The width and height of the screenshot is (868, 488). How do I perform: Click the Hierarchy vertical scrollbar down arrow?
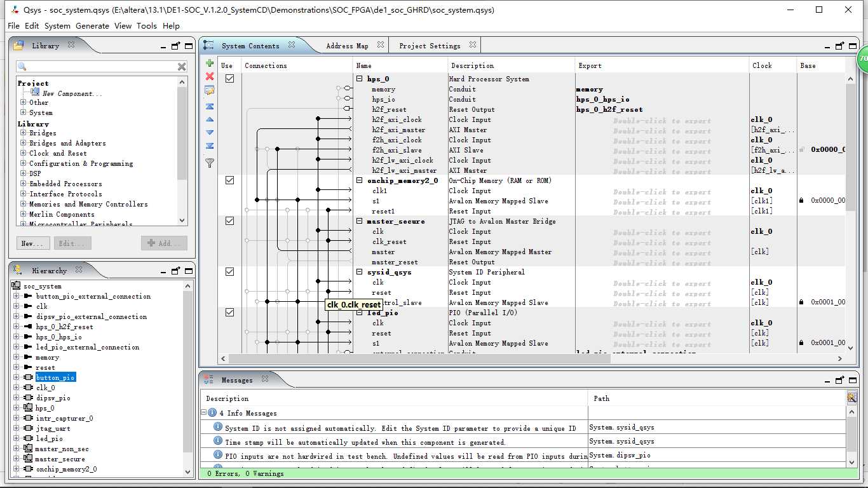(188, 472)
